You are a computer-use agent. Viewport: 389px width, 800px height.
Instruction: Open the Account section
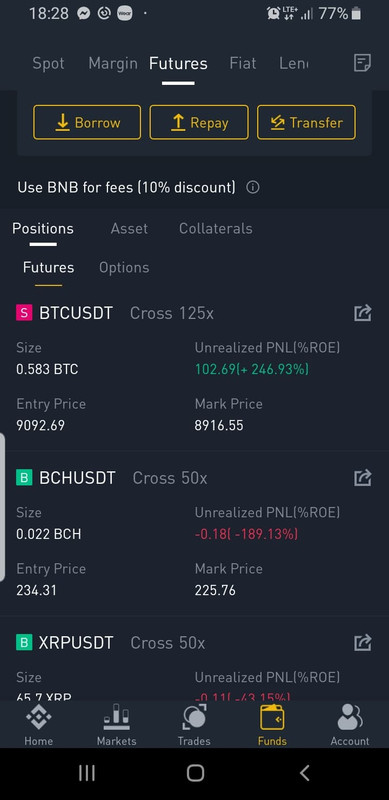click(350, 725)
